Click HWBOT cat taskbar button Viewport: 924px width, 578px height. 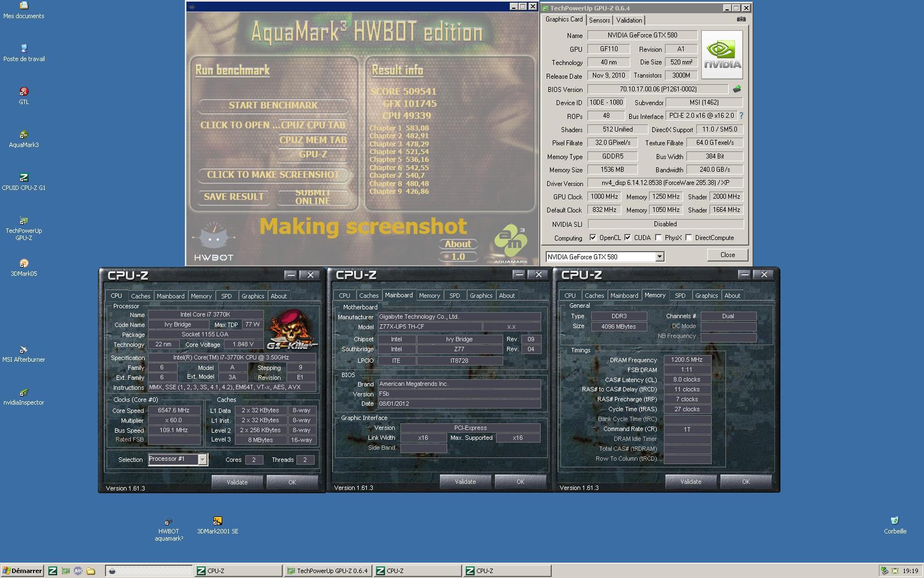click(x=148, y=571)
